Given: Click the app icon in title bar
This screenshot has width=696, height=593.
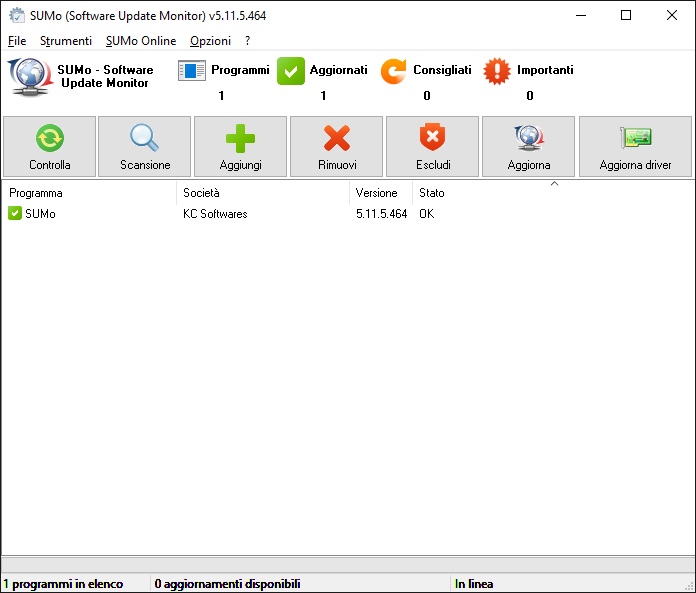Looking at the screenshot, I should (x=17, y=15).
